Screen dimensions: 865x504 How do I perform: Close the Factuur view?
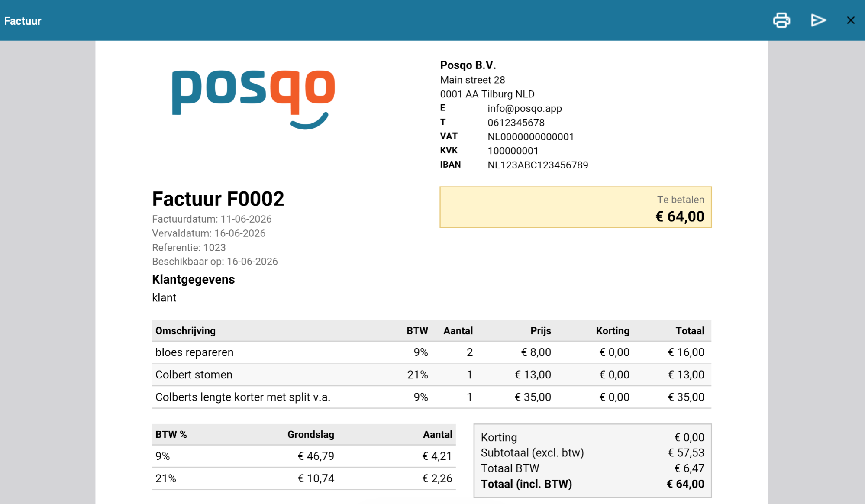point(851,20)
